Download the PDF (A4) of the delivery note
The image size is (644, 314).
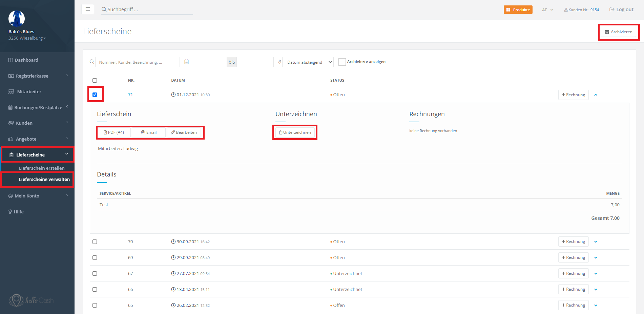[114, 132]
